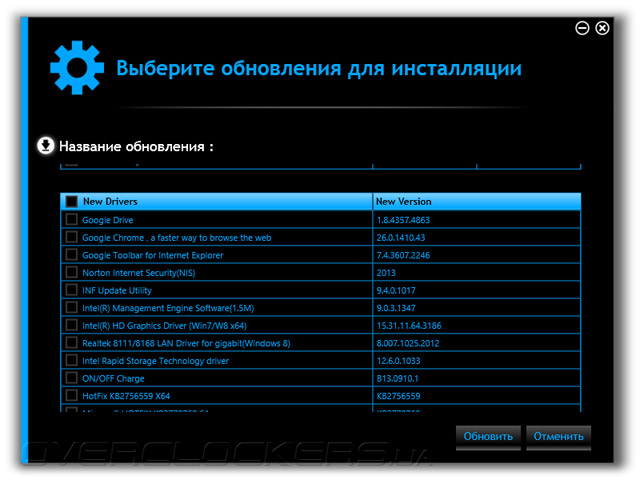Click the Выберите обновления для инсталляции heading
Screen dimensions: 640x480
tap(319, 69)
